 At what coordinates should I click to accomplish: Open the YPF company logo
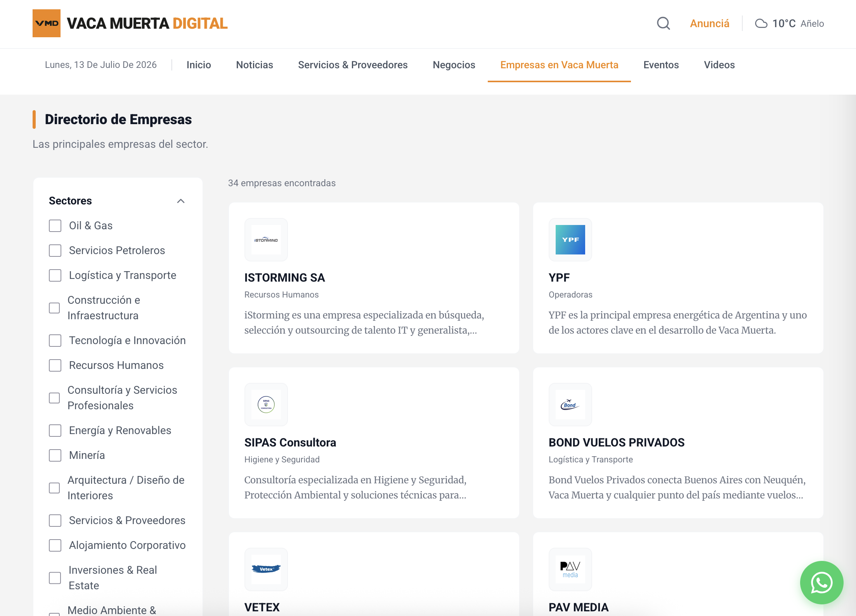(570, 240)
